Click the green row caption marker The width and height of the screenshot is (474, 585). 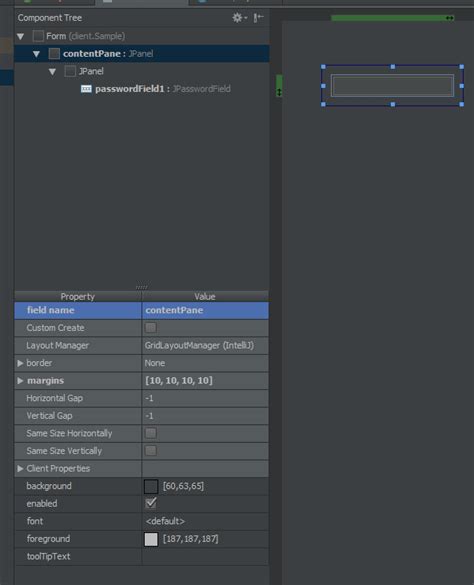pyautogui.click(x=279, y=85)
